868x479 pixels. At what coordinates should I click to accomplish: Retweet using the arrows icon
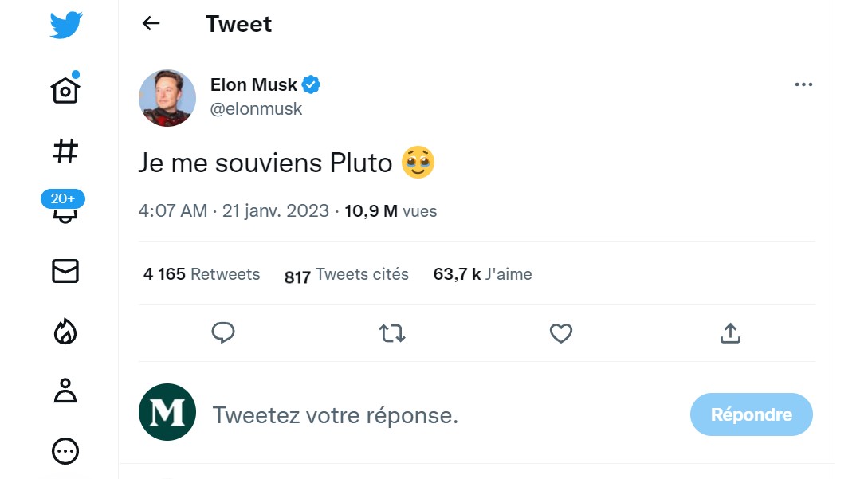tap(392, 332)
